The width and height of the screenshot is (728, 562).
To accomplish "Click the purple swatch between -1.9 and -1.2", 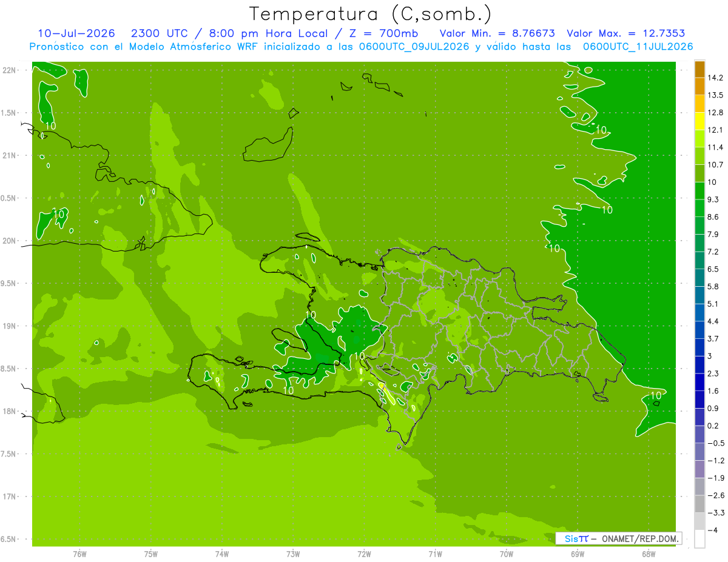I will [x=699, y=469].
